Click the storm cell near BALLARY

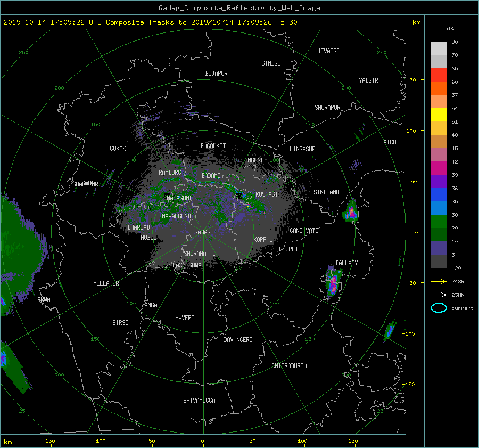click(333, 283)
